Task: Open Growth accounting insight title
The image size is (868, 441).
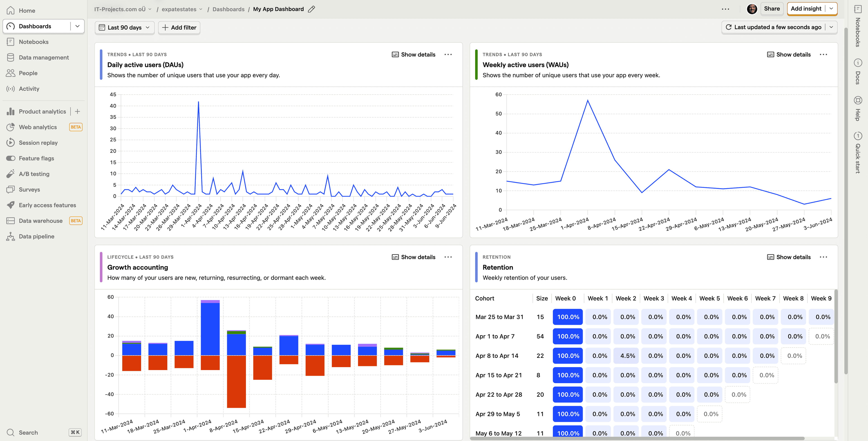Action: point(137,267)
